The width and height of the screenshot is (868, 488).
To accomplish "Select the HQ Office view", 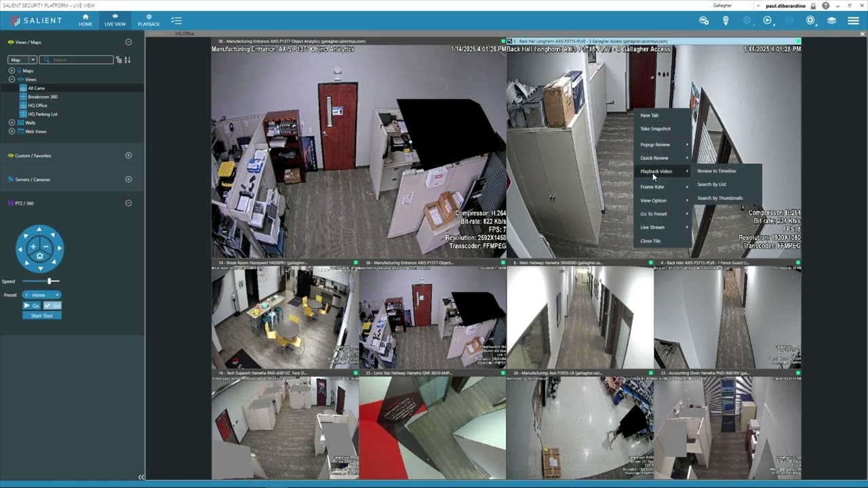I will 37,106.
